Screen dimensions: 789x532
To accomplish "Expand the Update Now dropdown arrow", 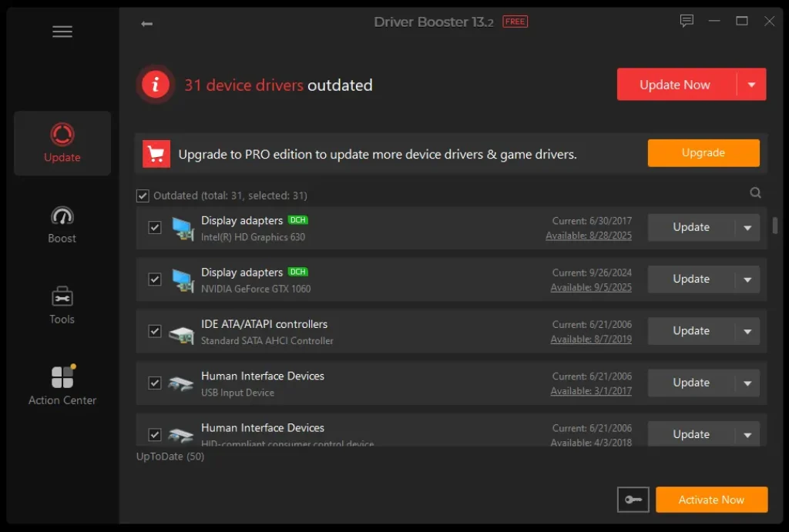I will pos(751,85).
